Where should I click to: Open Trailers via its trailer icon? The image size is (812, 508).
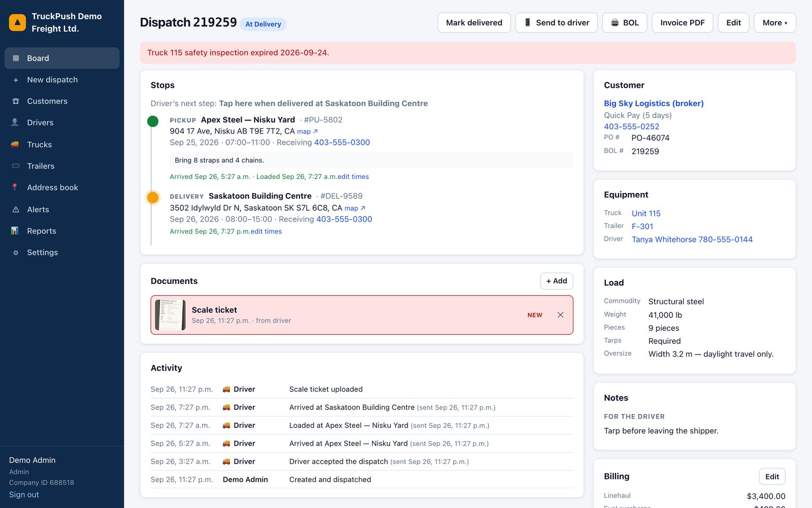point(16,166)
